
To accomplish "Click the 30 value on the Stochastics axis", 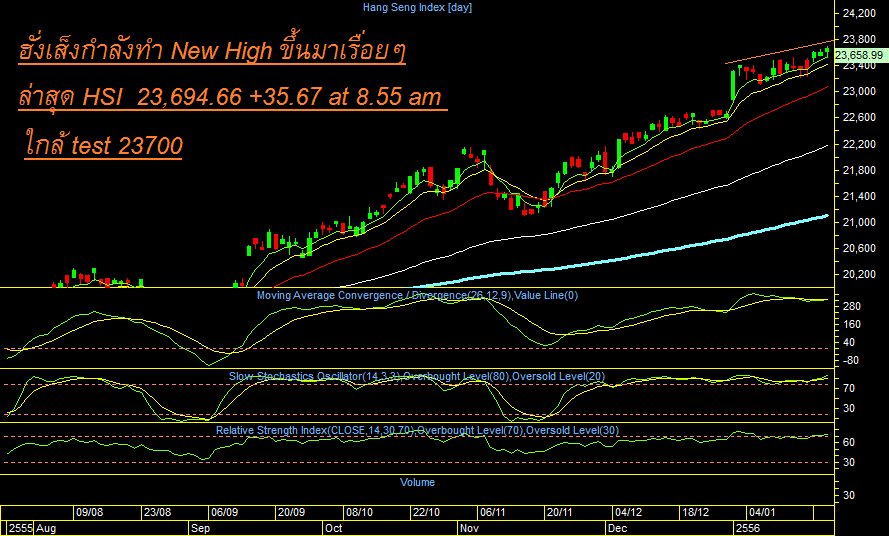I will coord(849,408).
